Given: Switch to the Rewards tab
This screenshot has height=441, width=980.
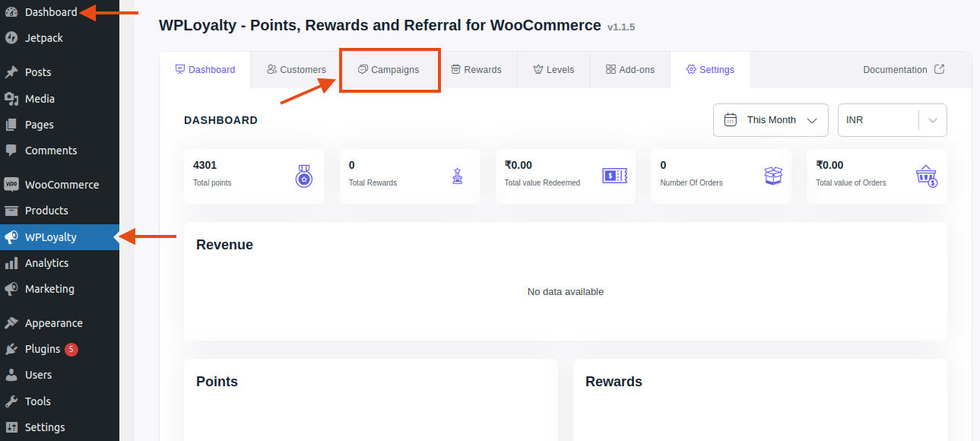Looking at the screenshot, I should [x=477, y=70].
